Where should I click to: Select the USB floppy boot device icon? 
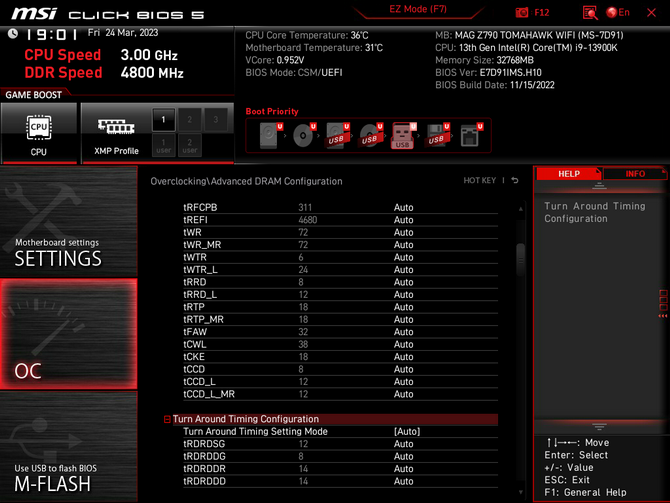click(437, 135)
